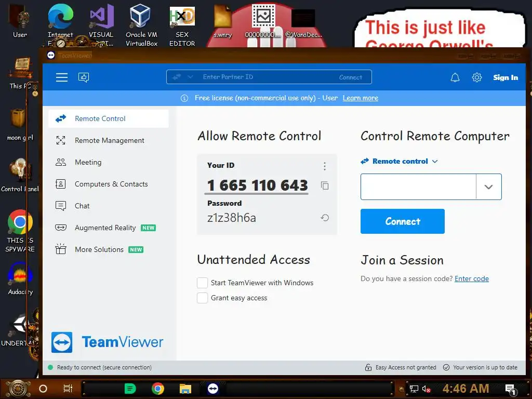Click Easy Access not granted status
532x399 pixels.
tap(406, 367)
